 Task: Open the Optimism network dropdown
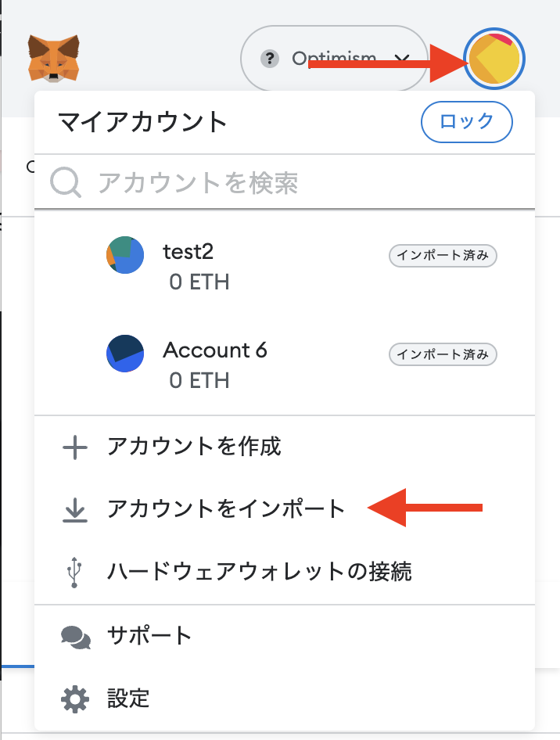click(334, 59)
